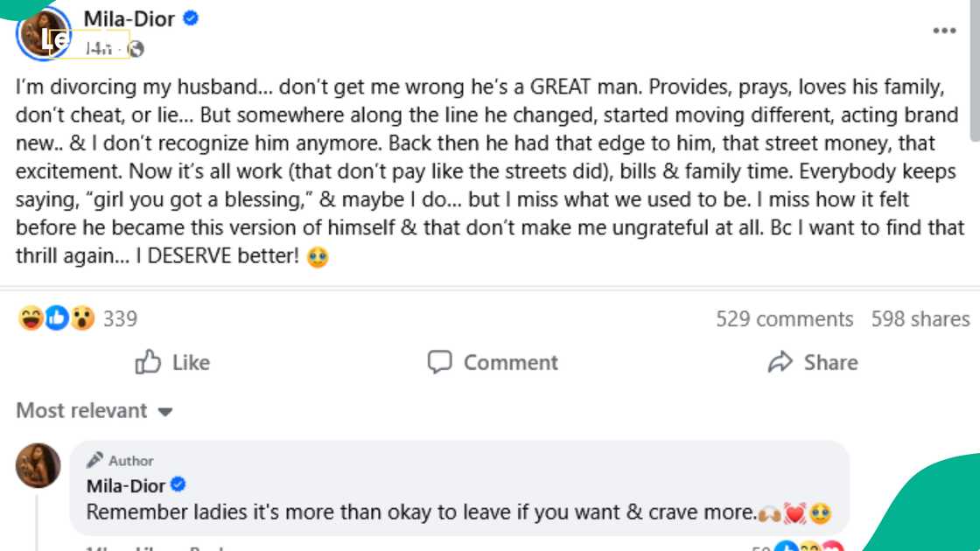The height and width of the screenshot is (551, 980).
Task: Click the flushed emoji in the comment
Action: pos(820,513)
